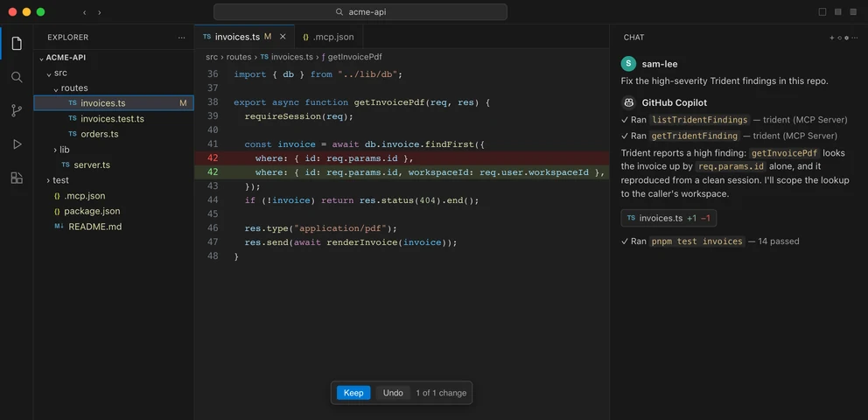Image resolution: width=868 pixels, height=420 pixels.
Task: Close the invoices.ts editor tab
Action: [283, 37]
